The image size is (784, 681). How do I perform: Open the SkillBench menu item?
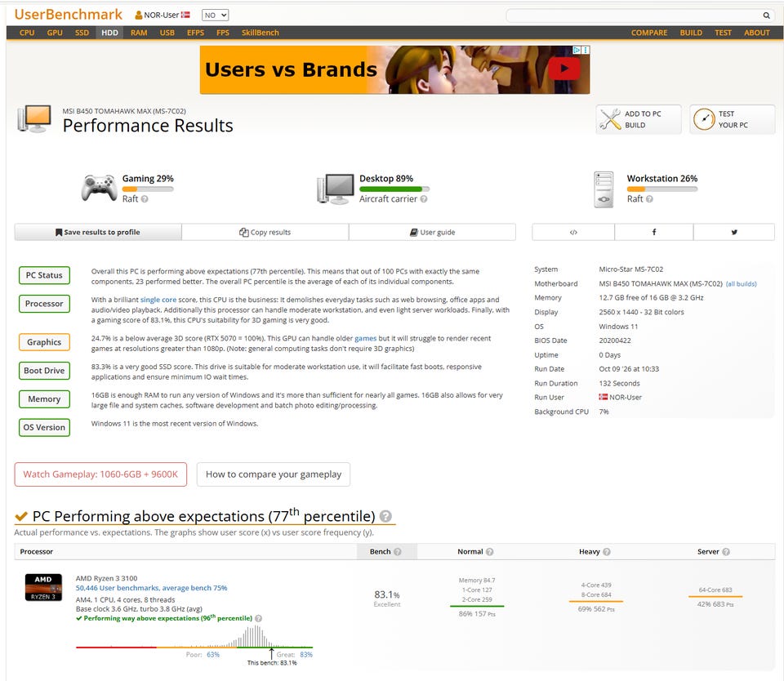(x=260, y=33)
